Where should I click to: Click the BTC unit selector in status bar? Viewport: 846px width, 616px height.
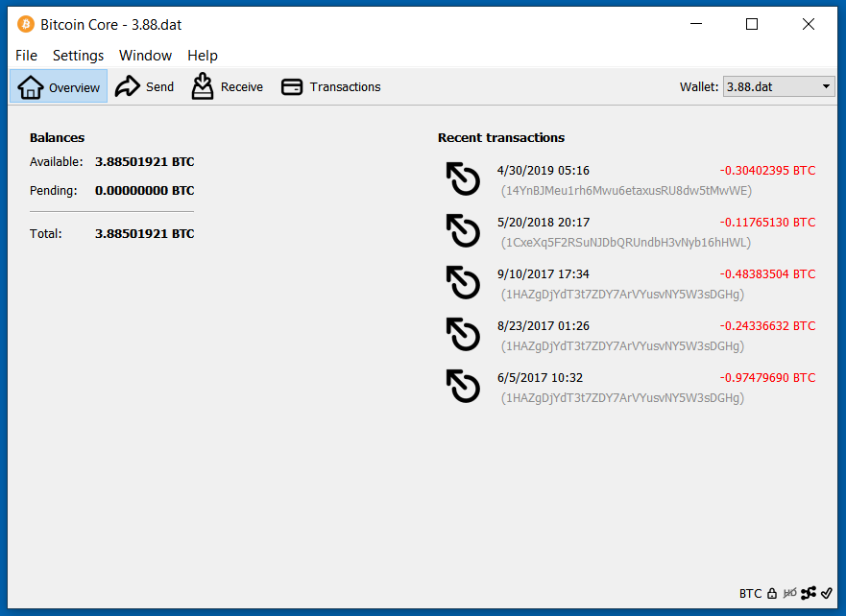[750, 593]
